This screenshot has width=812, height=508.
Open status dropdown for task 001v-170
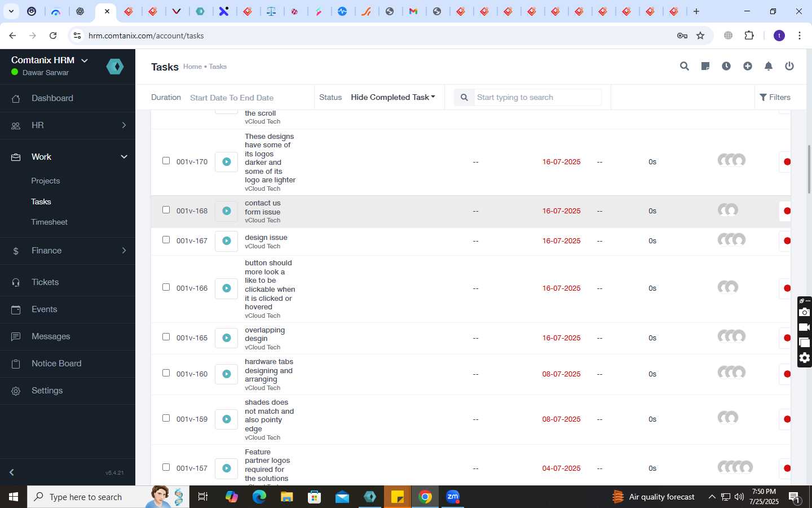(785, 162)
